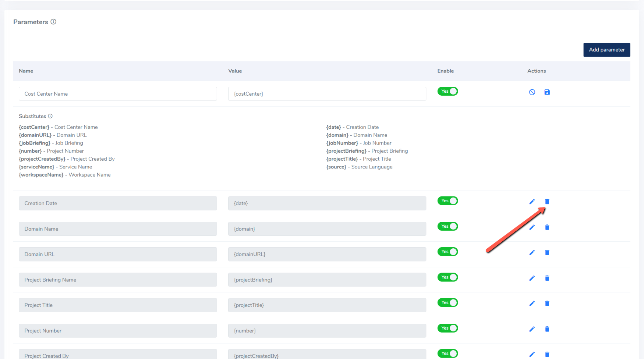Click the {source} - Source Language substitute
This screenshot has height=359, width=644.
point(359,167)
